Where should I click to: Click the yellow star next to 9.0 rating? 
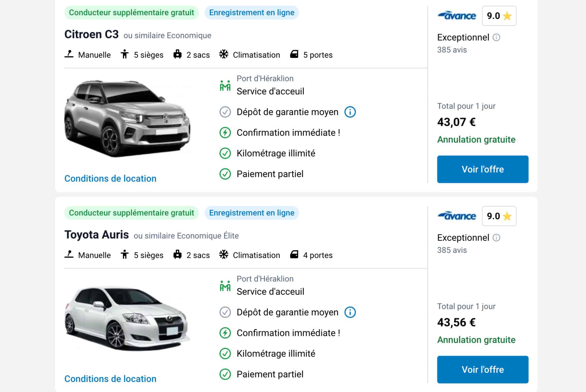pyautogui.click(x=507, y=16)
